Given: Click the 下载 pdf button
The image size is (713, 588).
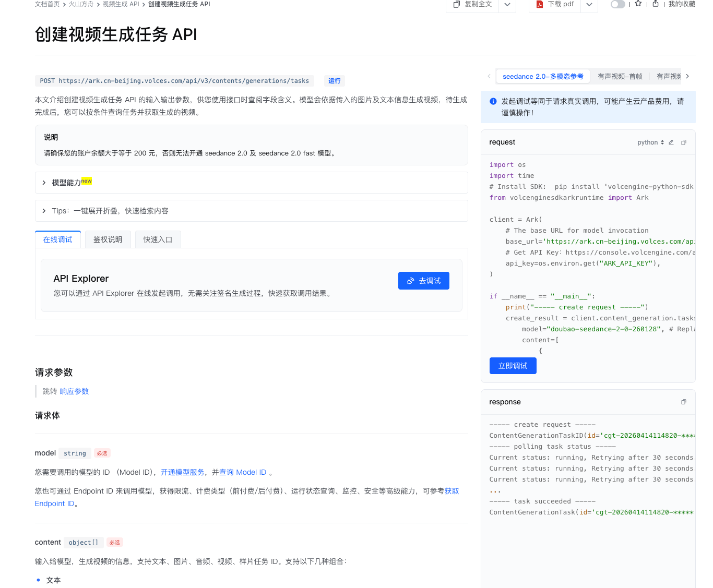Looking at the screenshot, I should (x=555, y=4).
